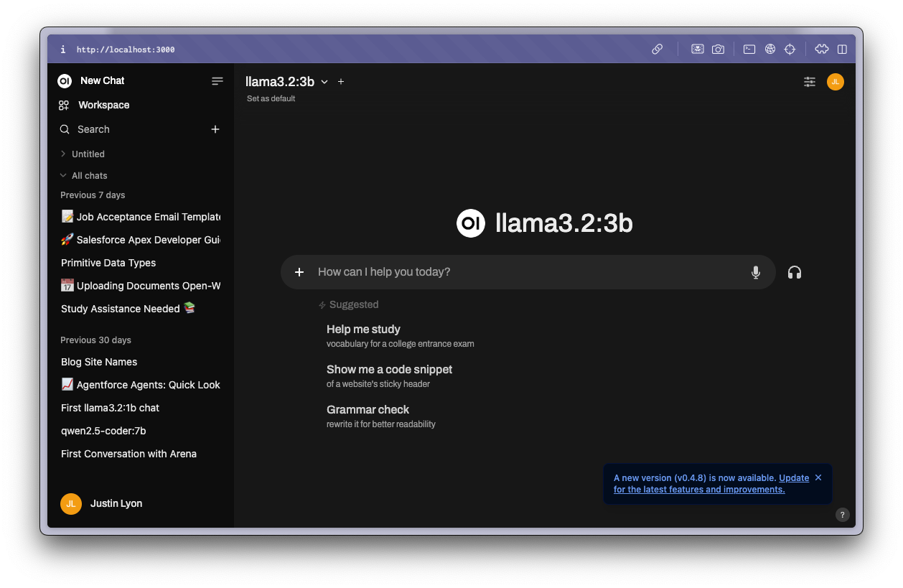
Task: Open the puzzle-piece extensions icon
Action: (822, 49)
